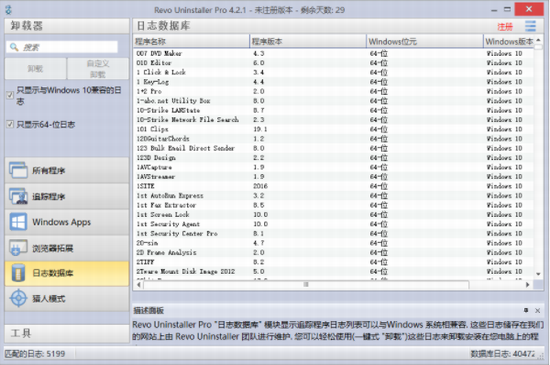Select the 1st Screen Lock row

click(333, 214)
